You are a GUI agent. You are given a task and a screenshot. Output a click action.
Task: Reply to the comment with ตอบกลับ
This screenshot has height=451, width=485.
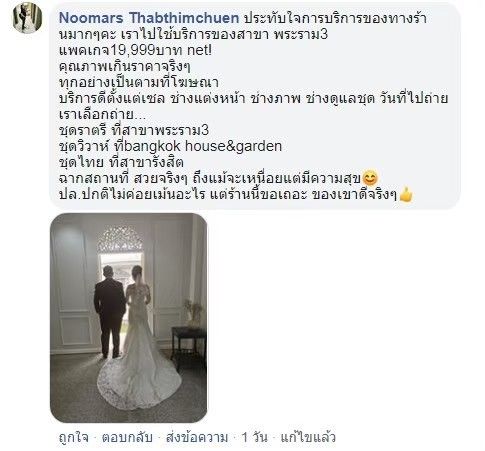click(x=127, y=437)
